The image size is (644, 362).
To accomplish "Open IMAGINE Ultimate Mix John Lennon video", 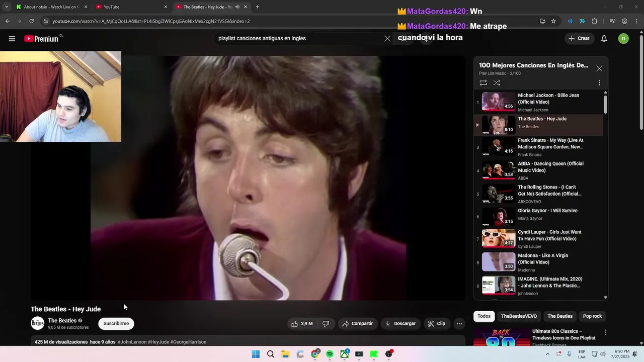I will coord(539,286).
